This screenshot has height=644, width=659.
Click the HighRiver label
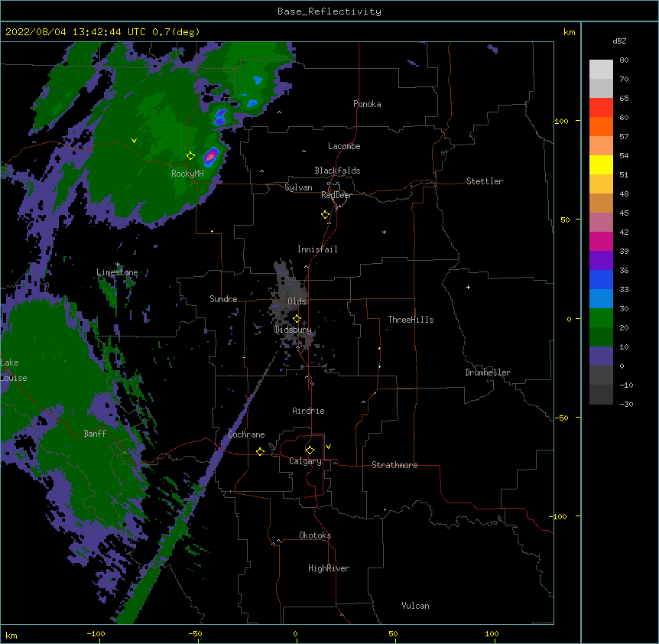[329, 568]
